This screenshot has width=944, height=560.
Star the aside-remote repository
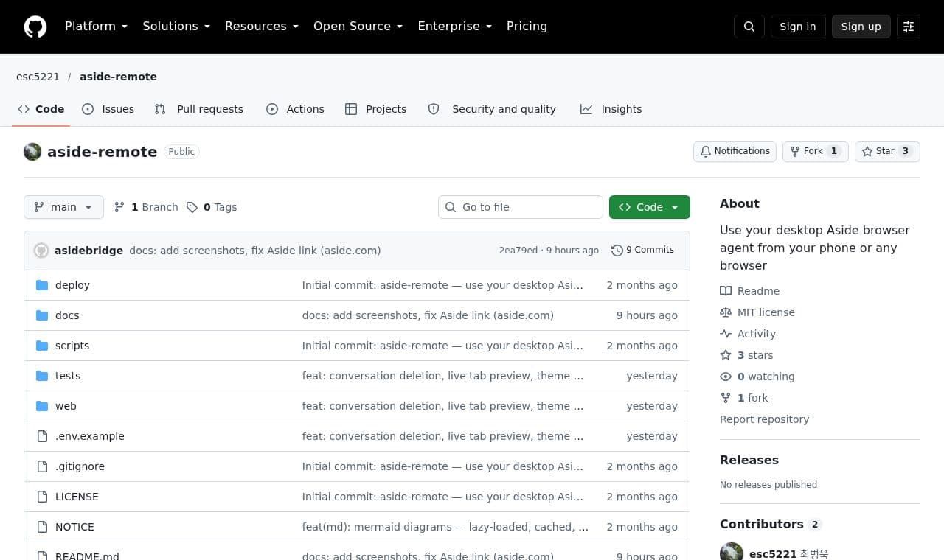(887, 151)
